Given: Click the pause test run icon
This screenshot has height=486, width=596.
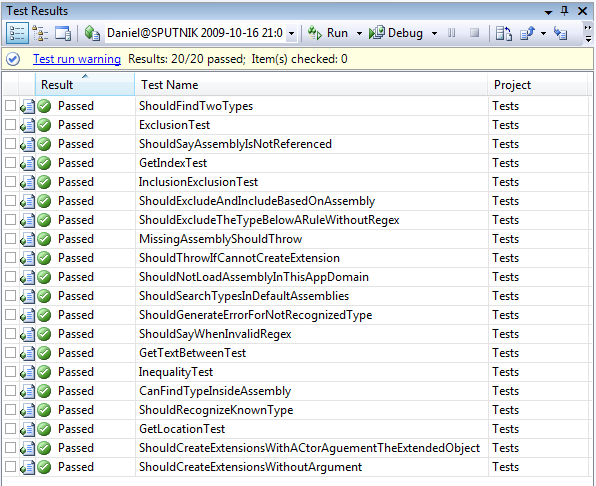Looking at the screenshot, I should (452, 33).
